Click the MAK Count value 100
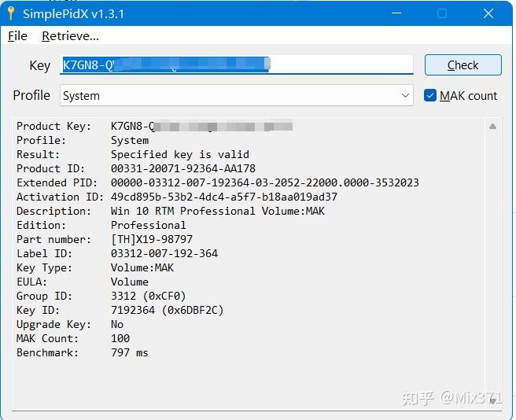Image resolution: width=516 pixels, height=420 pixels. 120,338
